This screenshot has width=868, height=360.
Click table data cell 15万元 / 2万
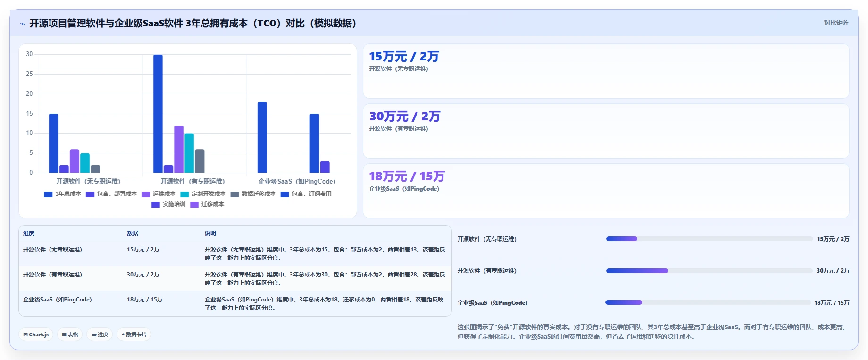(143, 250)
